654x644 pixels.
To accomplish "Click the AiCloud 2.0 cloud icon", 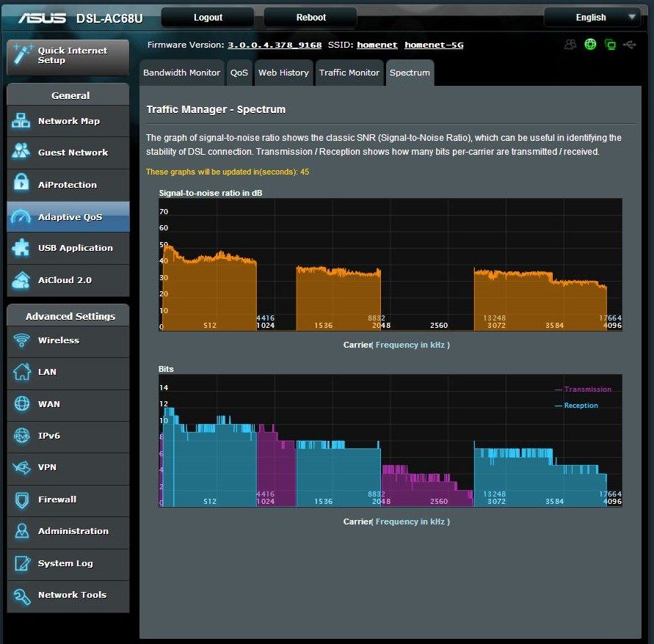I will (21, 280).
